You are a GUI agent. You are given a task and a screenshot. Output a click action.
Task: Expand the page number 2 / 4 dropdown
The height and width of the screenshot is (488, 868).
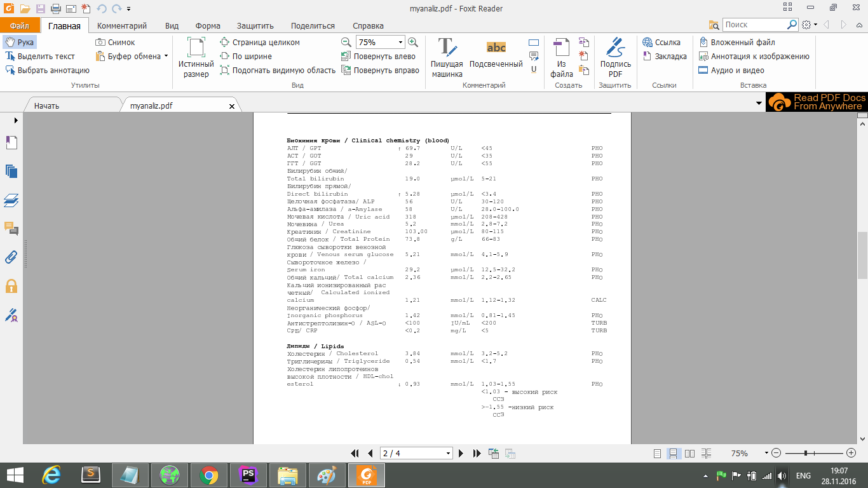pos(448,454)
